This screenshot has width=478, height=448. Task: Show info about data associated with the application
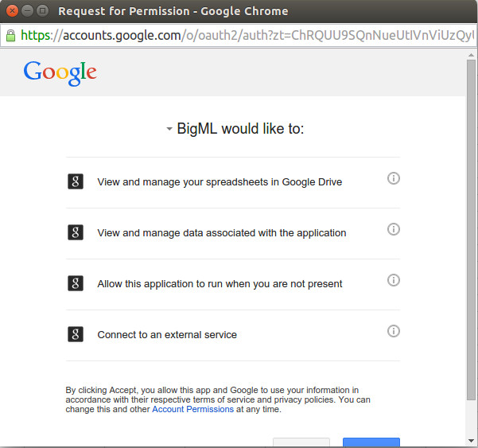tap(393, 229)
